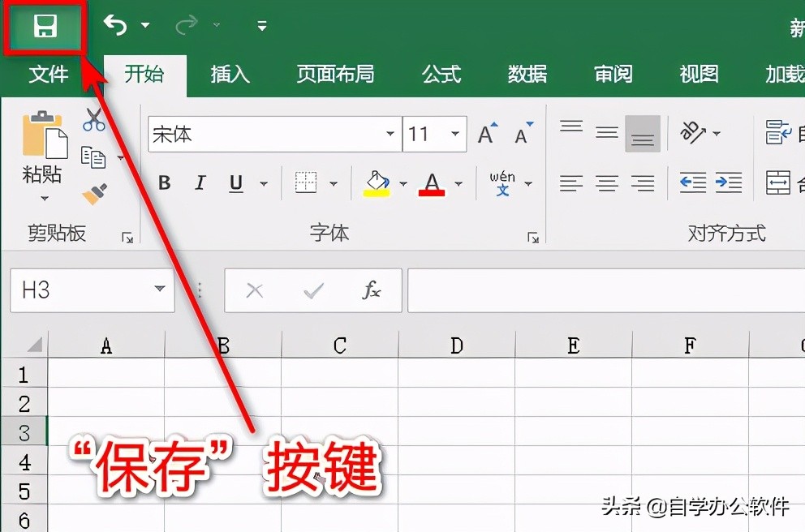Customize the Quick Access Toolbar
Image resolution: width=805 pixels, height=532 pixels.
pos(262,26)
